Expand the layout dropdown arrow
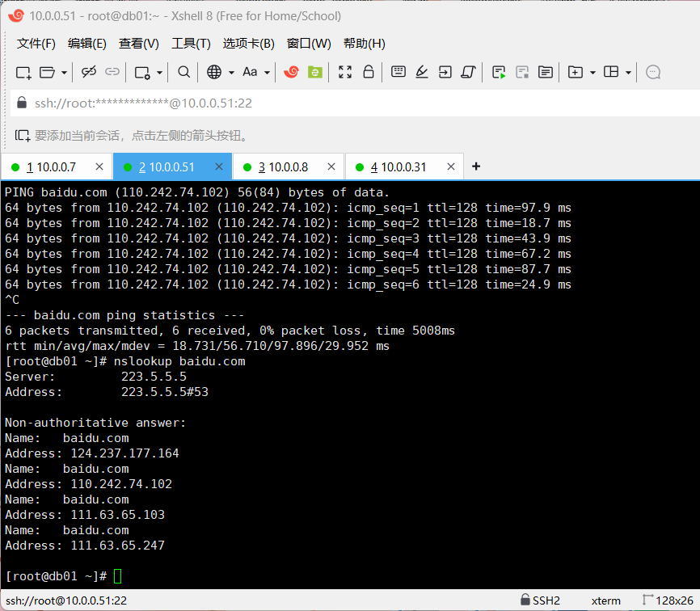The width and height of the screenshot is (700, 611). point(628,72)
